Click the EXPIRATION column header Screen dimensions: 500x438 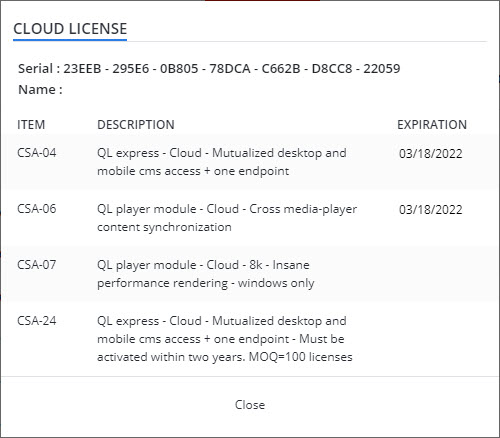[x=432, y=125]
